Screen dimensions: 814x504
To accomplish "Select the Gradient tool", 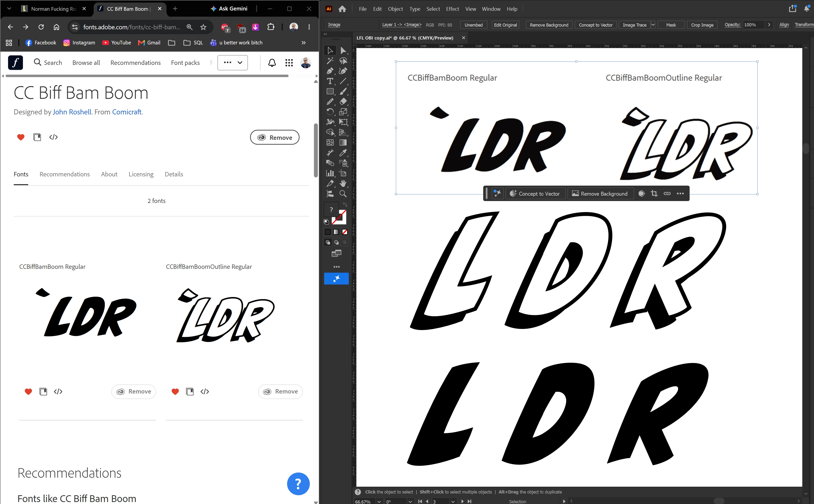I will (x=343, y=142).
